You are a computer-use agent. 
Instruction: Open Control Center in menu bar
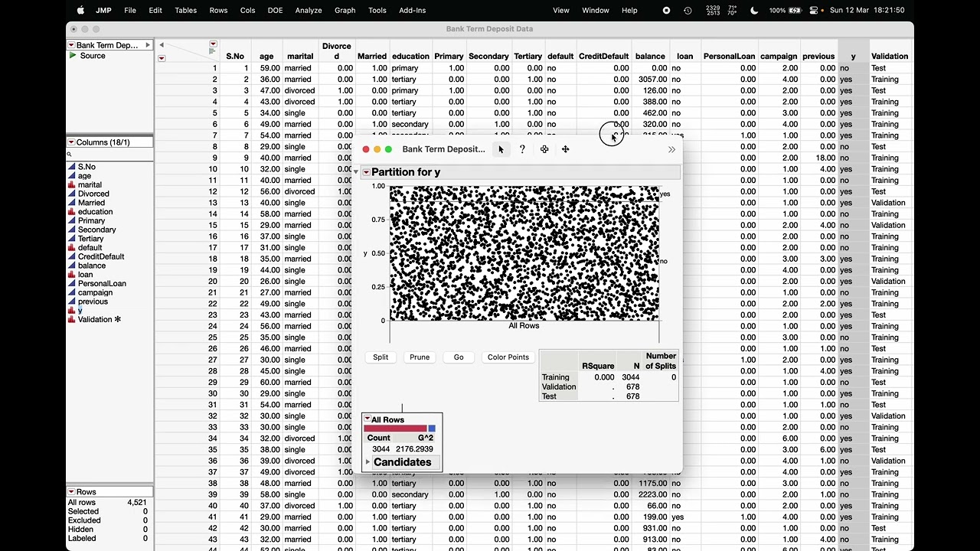pyautogui.click(x=813, y=11)
